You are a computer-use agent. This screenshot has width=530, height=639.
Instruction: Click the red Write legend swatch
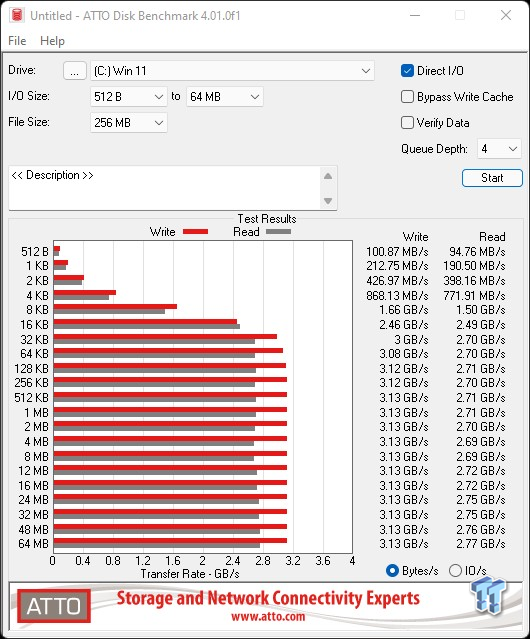196,231
